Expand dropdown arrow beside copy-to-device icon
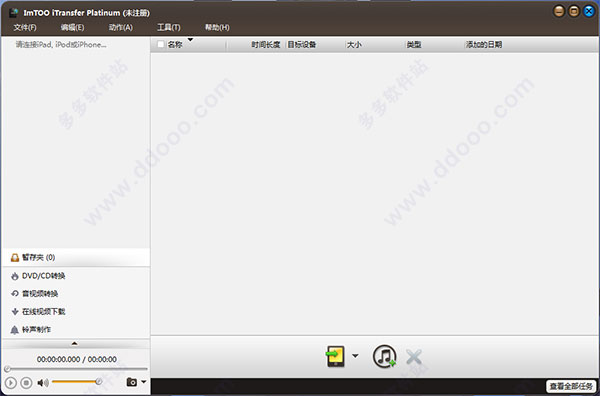Screen dimensions: 600x396 click(x=355, y=356)
